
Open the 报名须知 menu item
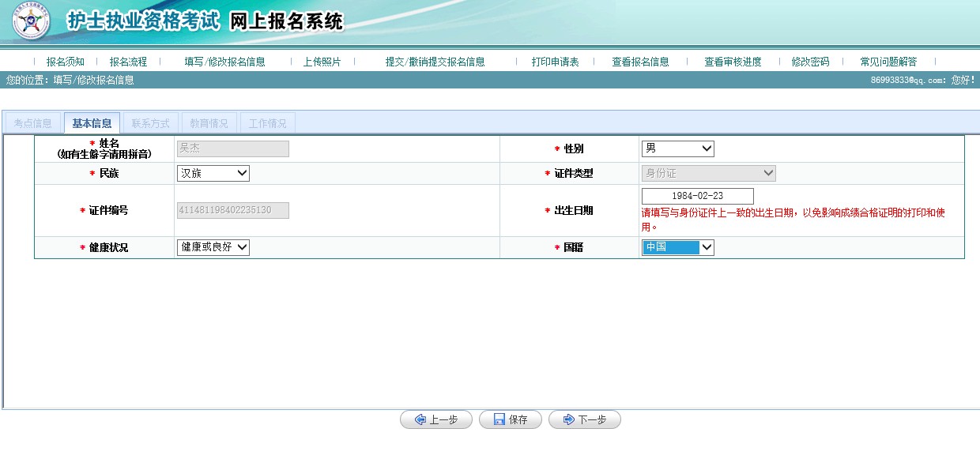coord(65,62)
